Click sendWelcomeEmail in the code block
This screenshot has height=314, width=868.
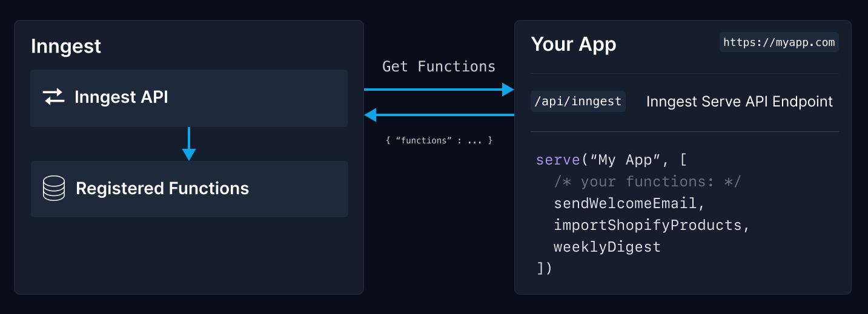(629, 203)
